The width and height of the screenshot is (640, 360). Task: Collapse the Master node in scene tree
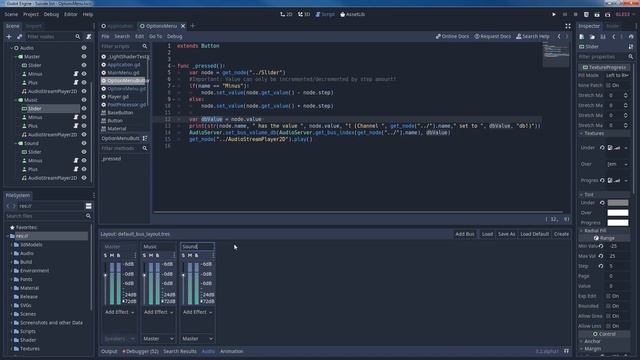(16, 57)
